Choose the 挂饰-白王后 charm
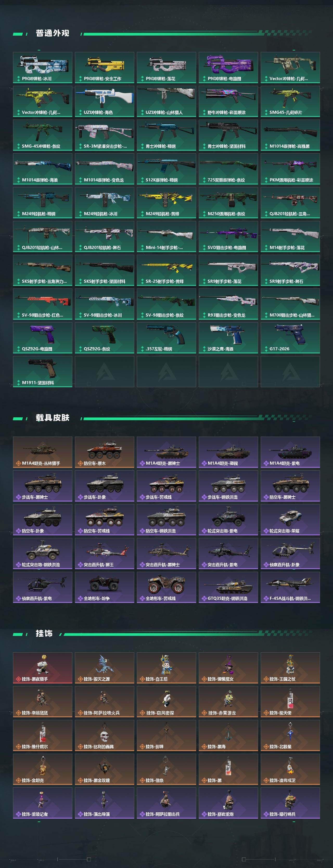The height and width of the screenshot is (868, 333). pos(166,668)
